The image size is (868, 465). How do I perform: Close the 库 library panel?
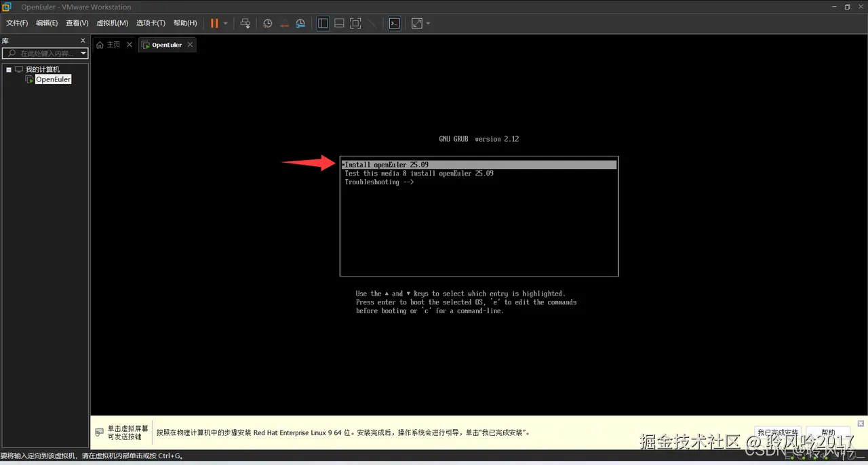[x=83, y=41]
